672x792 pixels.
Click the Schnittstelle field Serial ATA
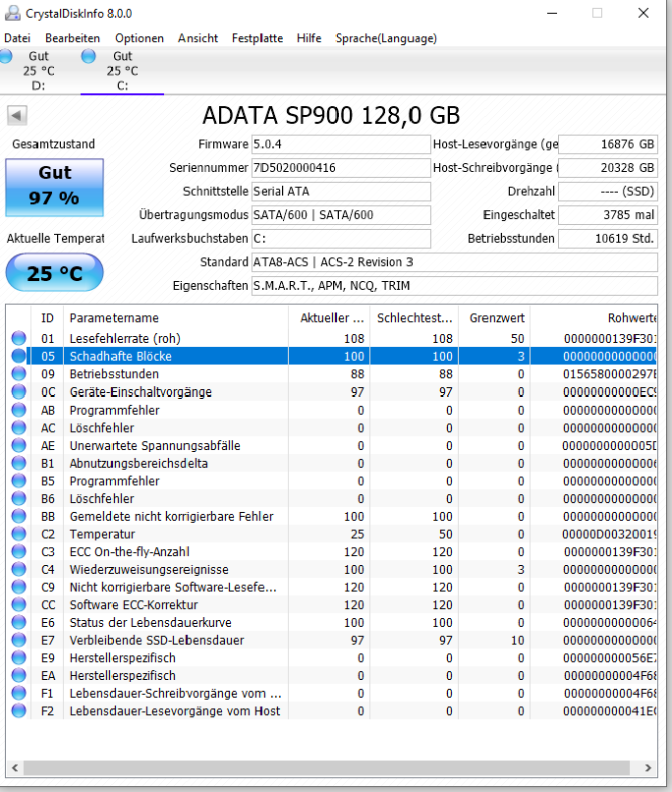tap(341, 192)
